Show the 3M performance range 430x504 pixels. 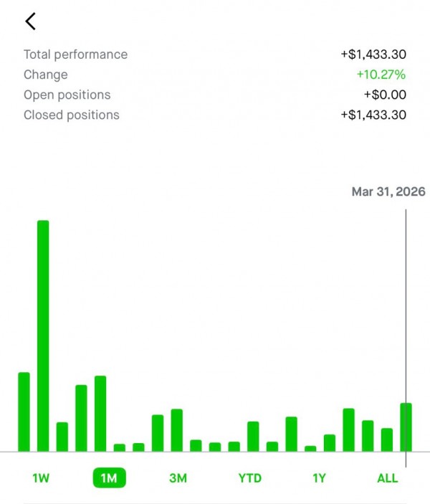pos(178,478)
